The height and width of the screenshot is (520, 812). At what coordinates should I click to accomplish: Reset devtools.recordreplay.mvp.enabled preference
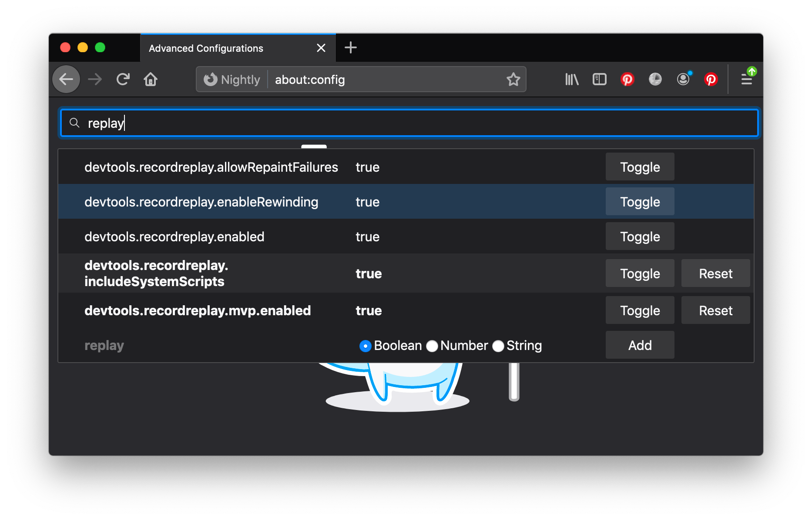tap(715, 310)
